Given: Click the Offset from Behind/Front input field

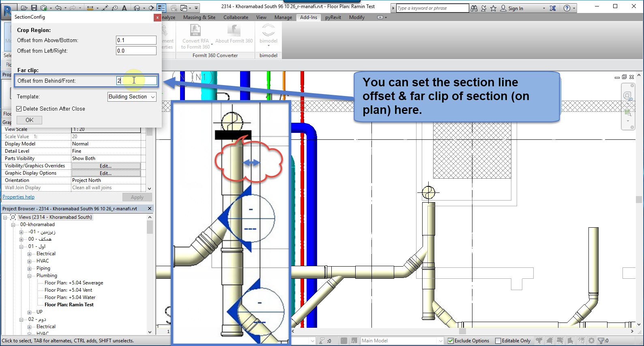Looking at the screenshot, I should (x=136, y=81).
